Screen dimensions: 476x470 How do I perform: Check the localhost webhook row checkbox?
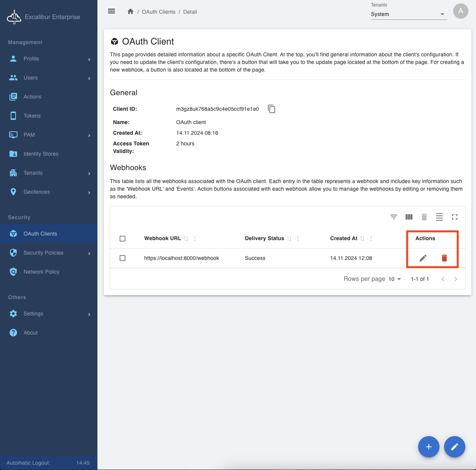click(123, 258)
